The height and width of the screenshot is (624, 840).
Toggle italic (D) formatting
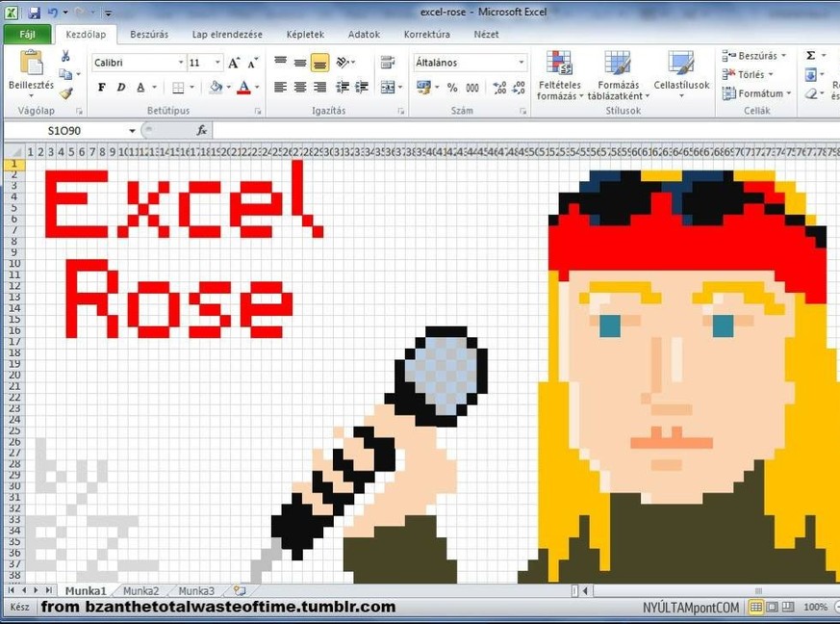(121, 88)
